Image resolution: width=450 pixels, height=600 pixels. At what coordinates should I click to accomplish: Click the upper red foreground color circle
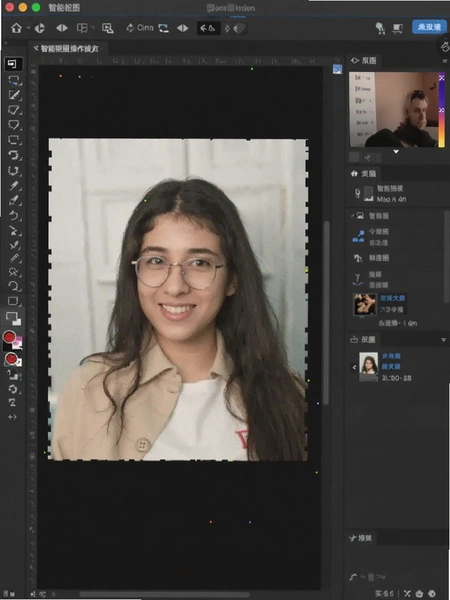(9, 337)
